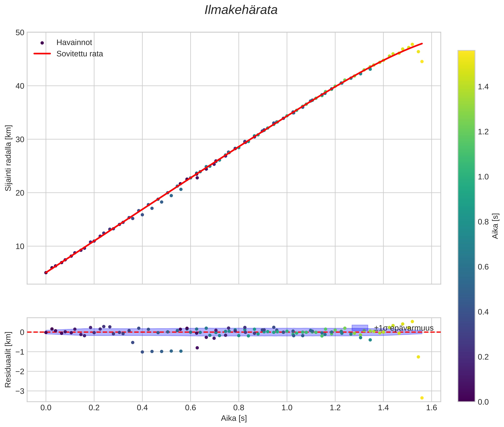Image resolution: width=504 pixels, height=427 pixels.
Task: Click the red Sovitettu rata legend line
Action: [42, 54]
